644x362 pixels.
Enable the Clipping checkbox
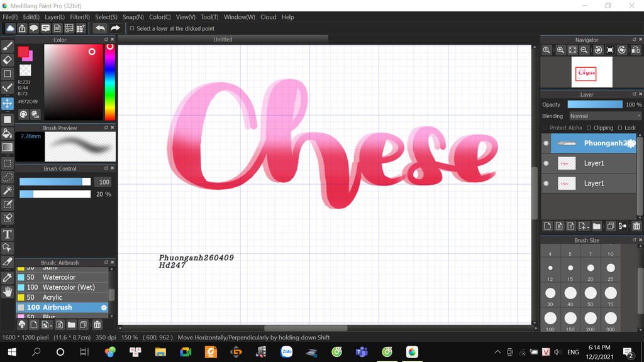coord(589,128)
